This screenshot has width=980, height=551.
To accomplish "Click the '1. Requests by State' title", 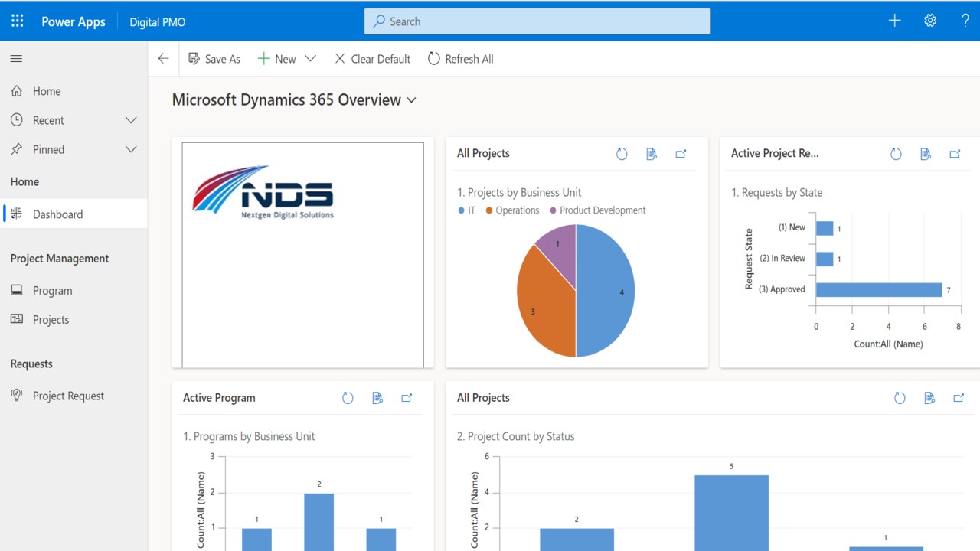I will tap(776, 193).
